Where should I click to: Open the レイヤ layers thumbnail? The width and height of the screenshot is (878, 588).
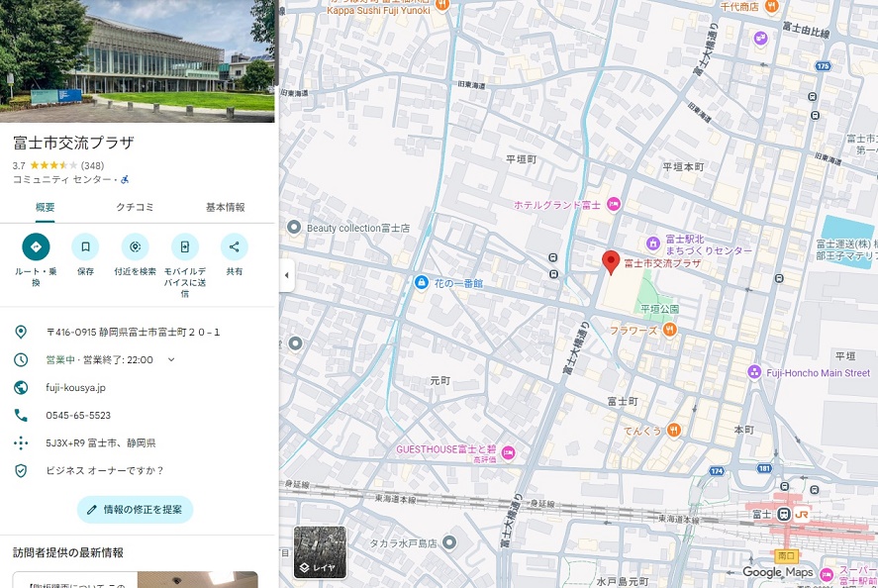point(321,552)
